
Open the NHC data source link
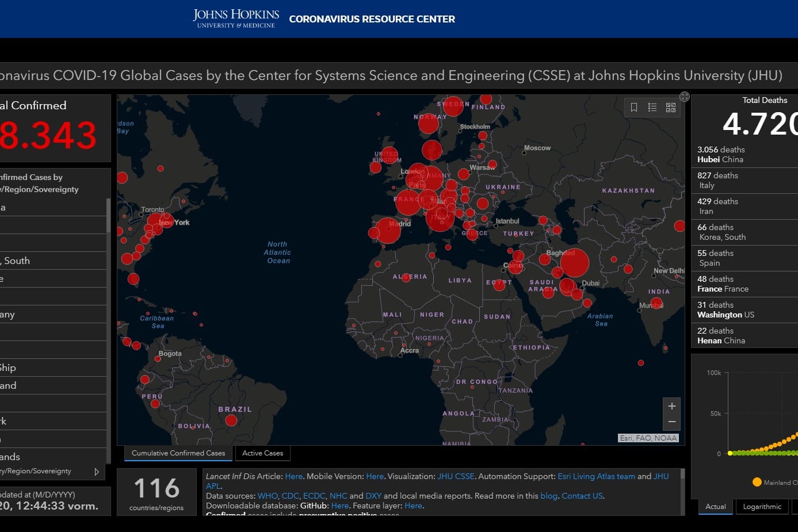click(x=338, y=496)
